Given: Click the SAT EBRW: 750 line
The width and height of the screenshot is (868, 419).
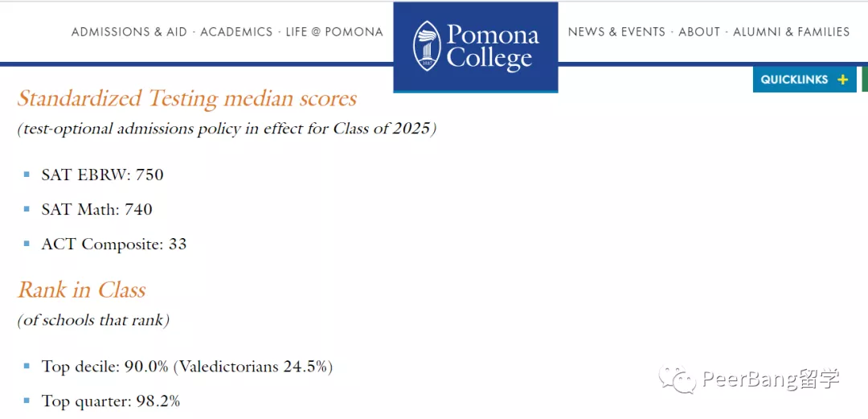Looking at the screenshot, I should coord(102,175).
